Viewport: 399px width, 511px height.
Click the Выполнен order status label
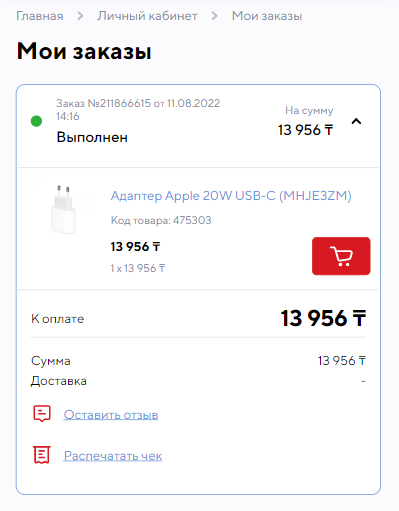coord(92,137)
